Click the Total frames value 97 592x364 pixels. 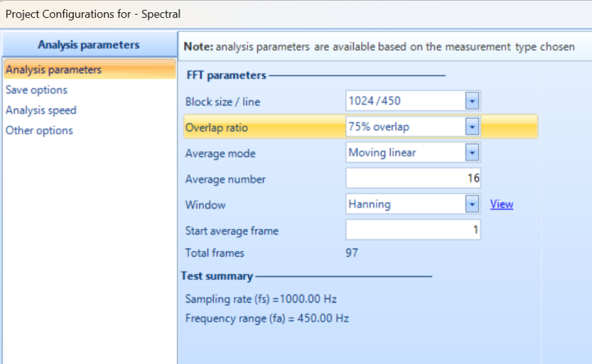click(x=352, y=253)
